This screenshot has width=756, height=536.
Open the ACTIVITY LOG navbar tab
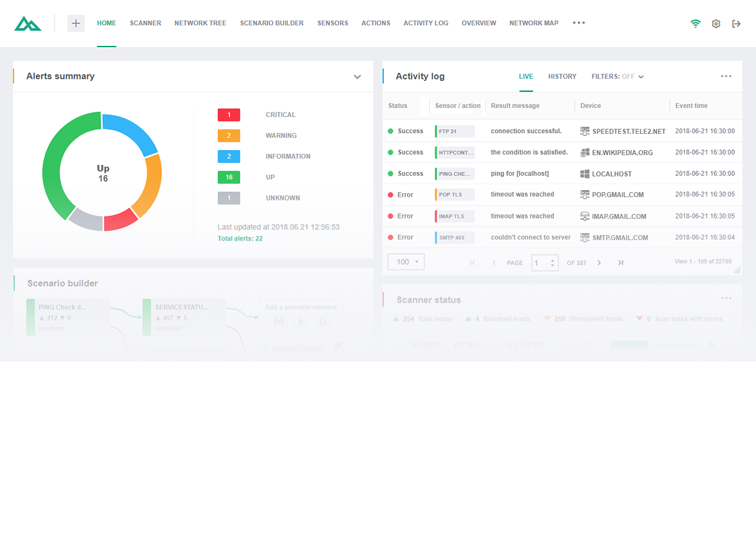[426, 23]
